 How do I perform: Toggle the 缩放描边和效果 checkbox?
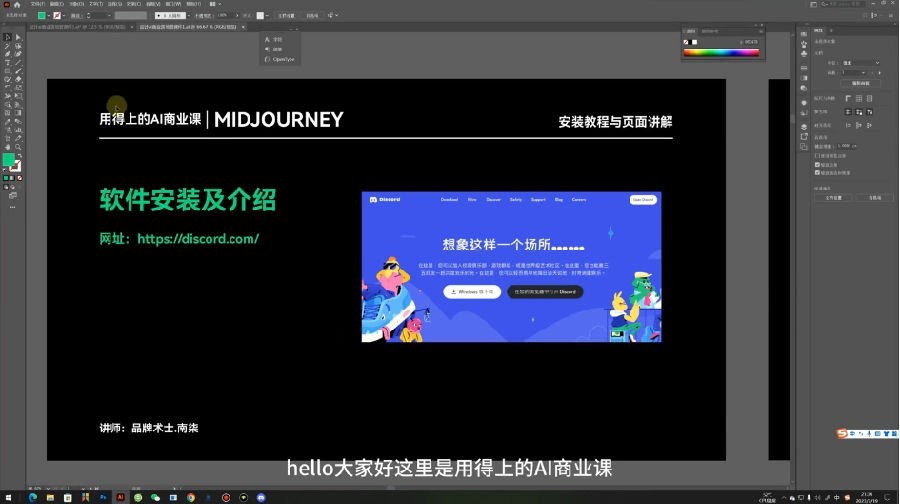[x=817, y=172]
